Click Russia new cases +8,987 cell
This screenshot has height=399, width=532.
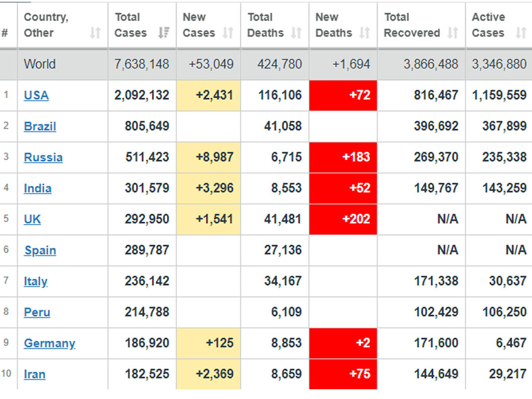[x=209, y=157]
